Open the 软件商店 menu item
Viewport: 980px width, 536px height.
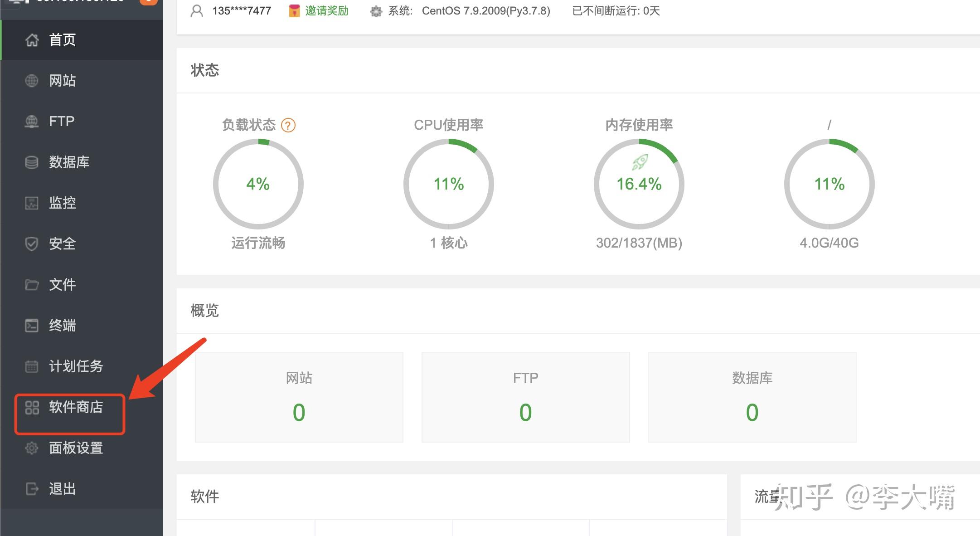pyautogui.click(x=75, y=407)
